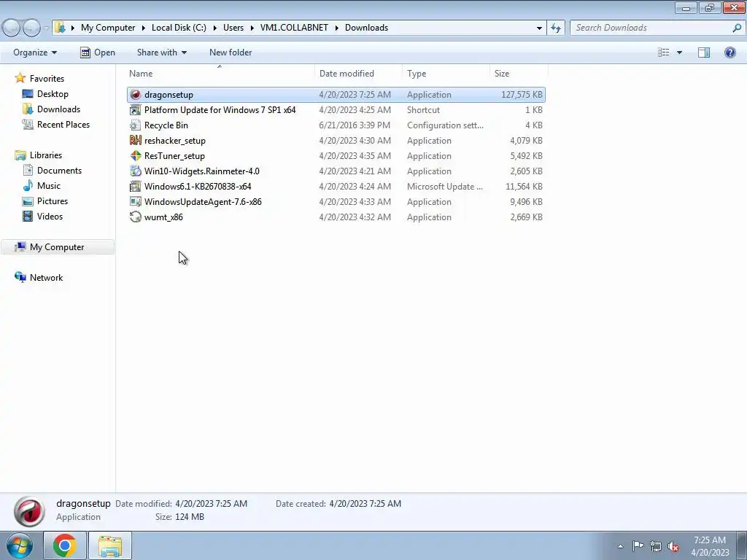The width and height of the screenshot is (747, 560).
Task: Expand the arrow after My Computer in the path
Action: pyautogui.click(x=144, y=28)
